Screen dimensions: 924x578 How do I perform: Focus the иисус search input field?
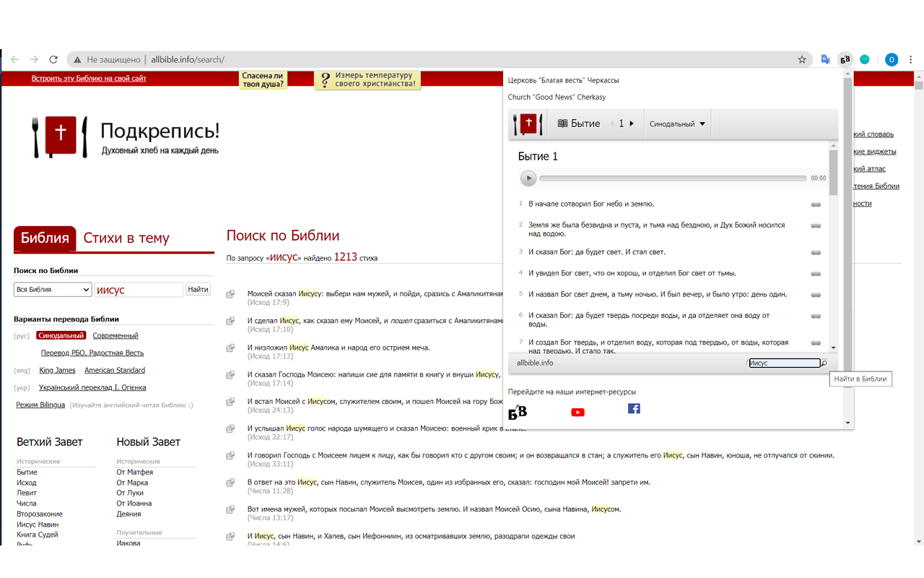pos(139,290)
